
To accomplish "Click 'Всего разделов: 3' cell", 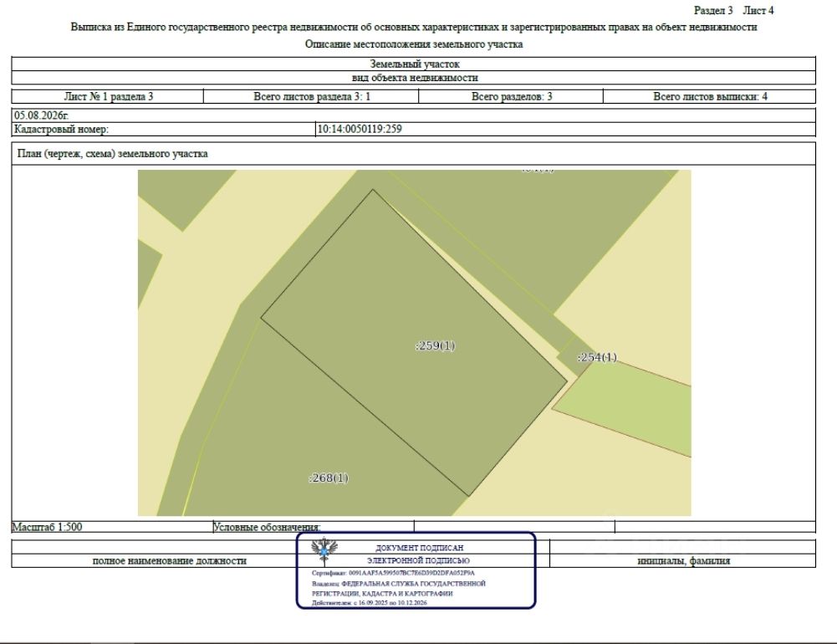I will (511, 97).
